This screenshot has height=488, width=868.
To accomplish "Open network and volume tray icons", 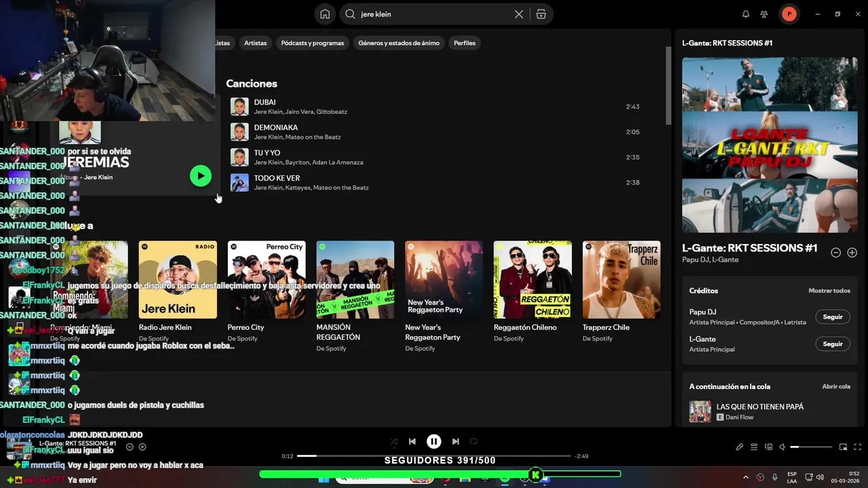I will (x=814, y=477).
